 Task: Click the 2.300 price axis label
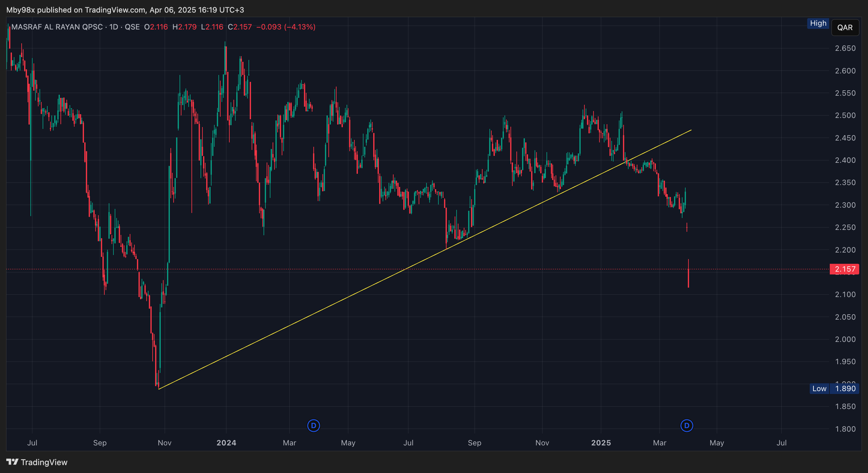845,205
